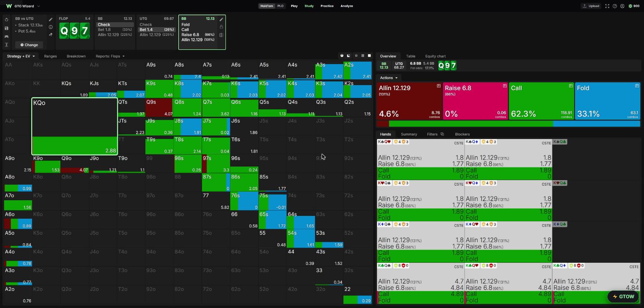Click the lock icon on the active BB card

pyautogui.click(x=221, y=27)
